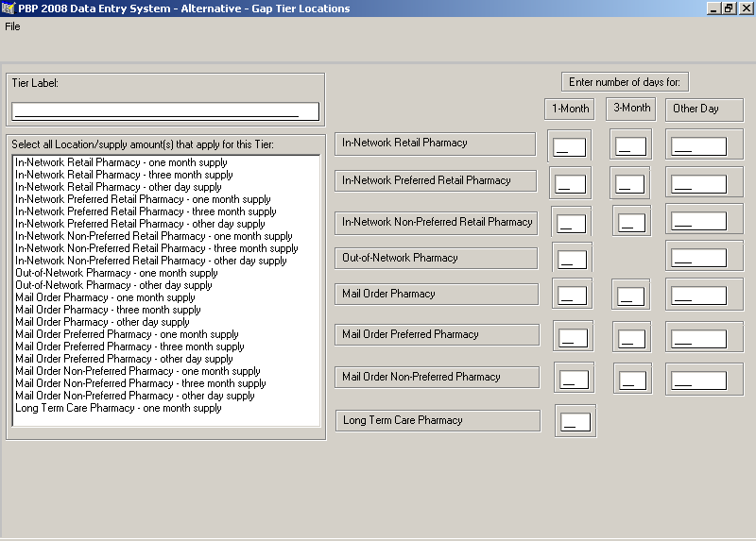Viewport: 756px width, 541px height.
Task: Click the PBP application icon in title bar
Action: tap(9, 8)
